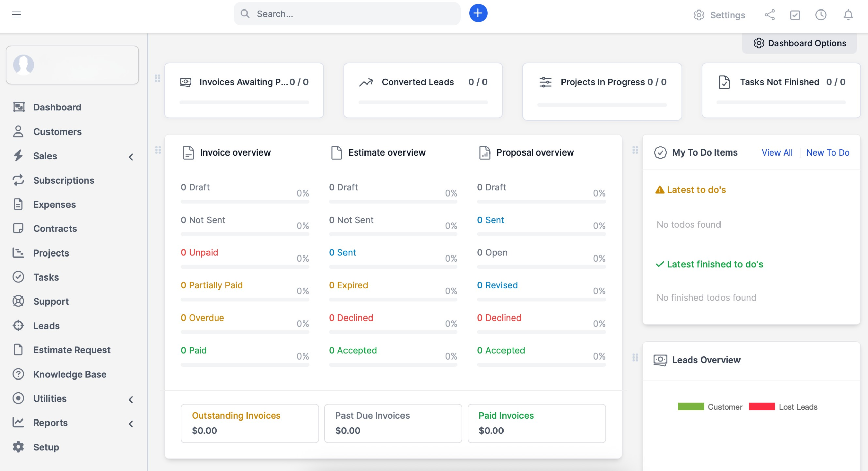Go to Leads in the sidebar
The width and height of the screenshot is (868, 471).
click(46, 325)
